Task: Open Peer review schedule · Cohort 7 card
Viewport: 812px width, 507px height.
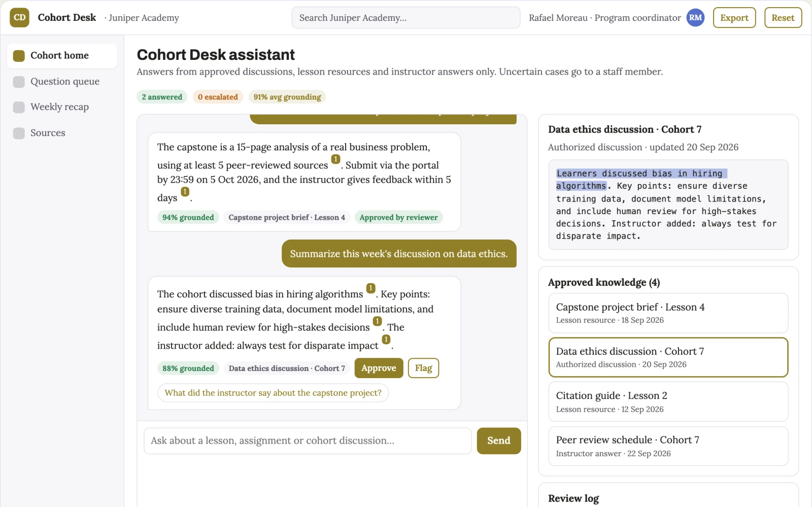Action: click(x=668, y=446)
